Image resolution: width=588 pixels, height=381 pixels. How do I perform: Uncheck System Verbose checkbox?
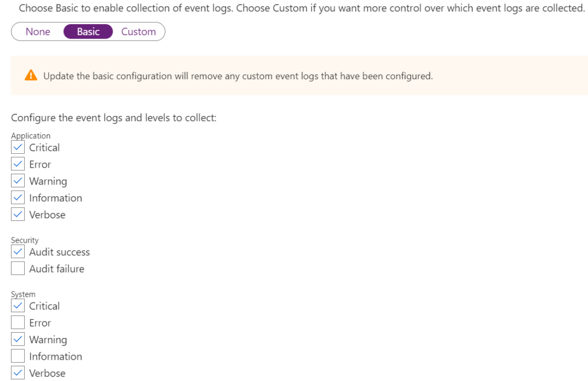pyautogui.click(x=18, y=373)
